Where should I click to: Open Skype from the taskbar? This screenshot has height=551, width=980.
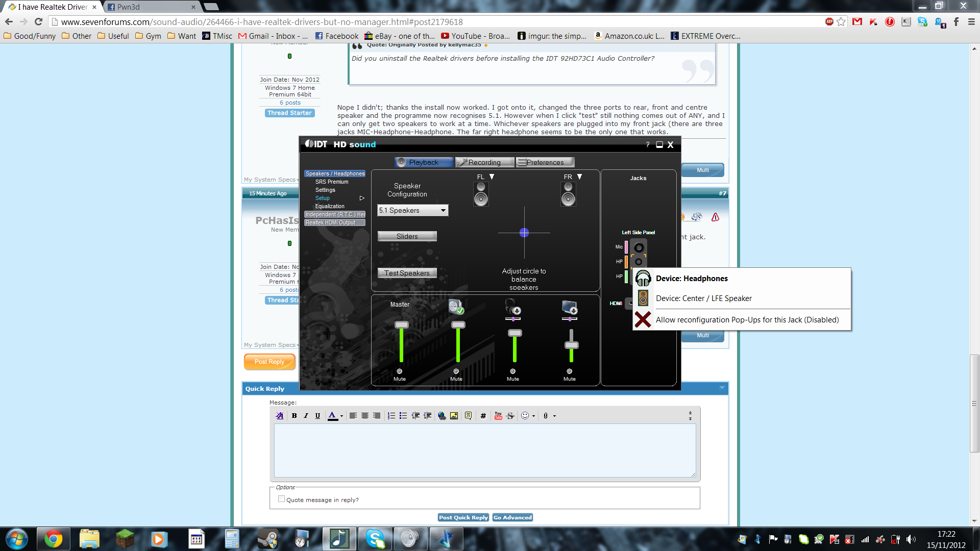375,539
